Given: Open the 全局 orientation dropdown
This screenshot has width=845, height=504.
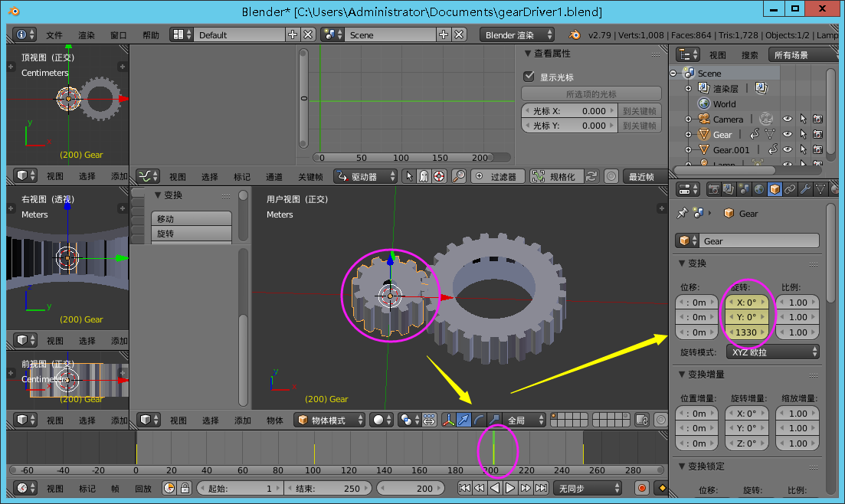Looking at the screenshot, I should click(525, 420).
